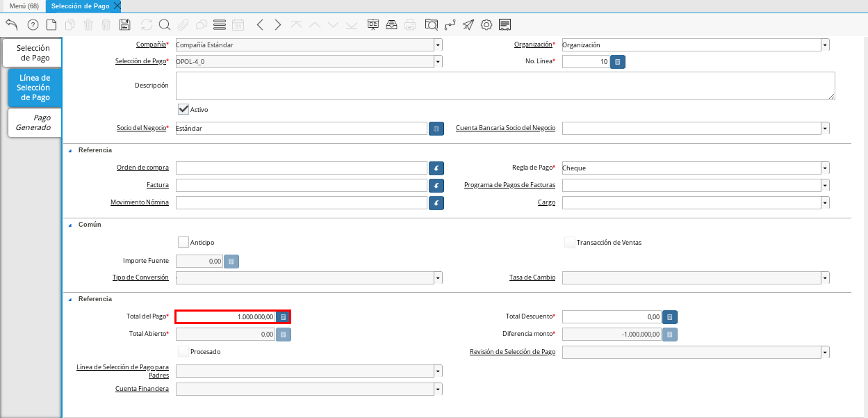Viewport: 868px width, 418px height.
Task: Click into the Descripción text area
Action: (x=505, y=86)
